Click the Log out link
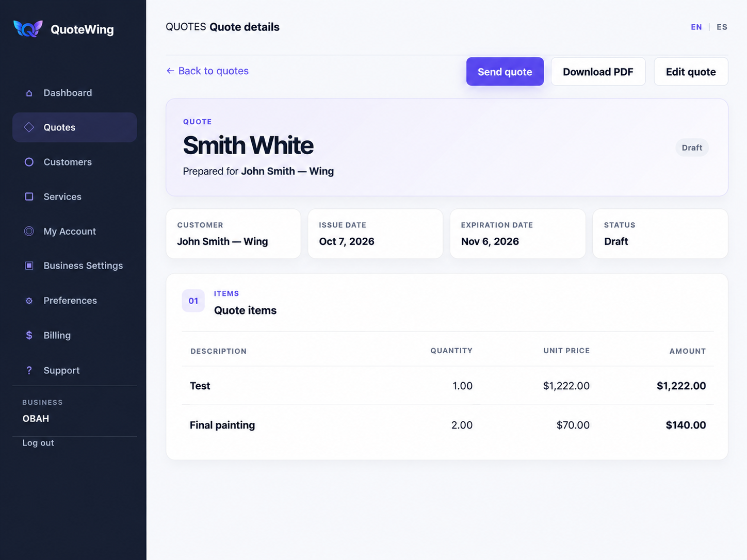 point(38,443)
